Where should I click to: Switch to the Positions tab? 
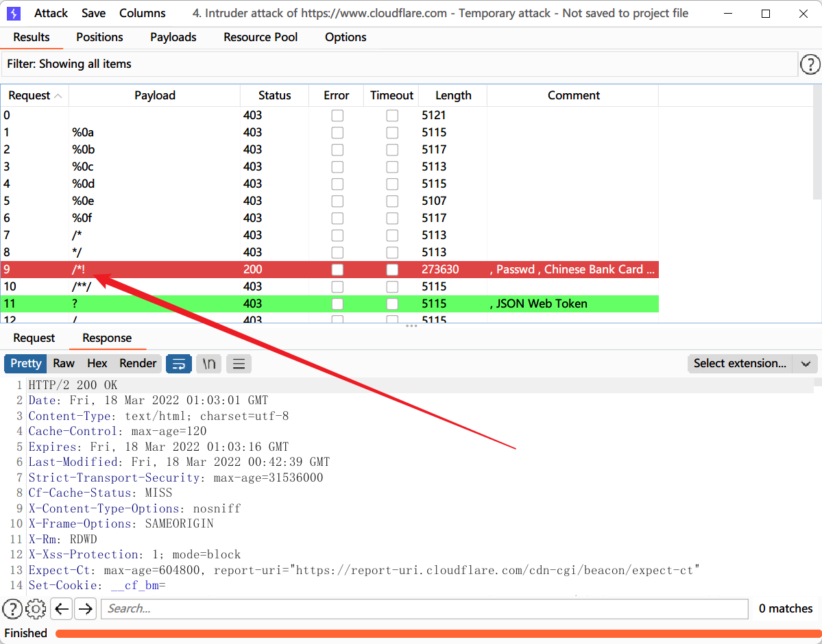99,38
